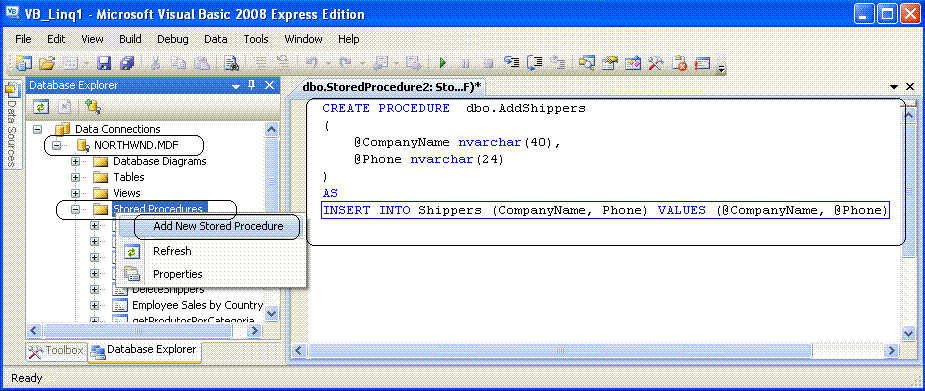Click the Find in Files toolbar icon

(x=231, y=63)
